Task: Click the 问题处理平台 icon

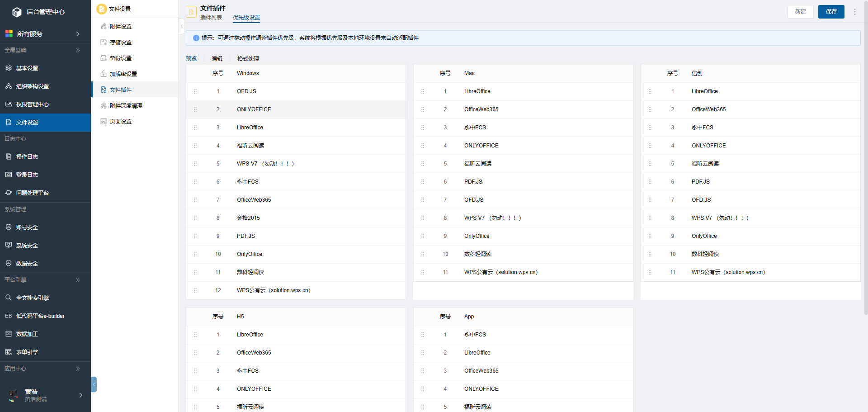Action: point(9,193)
